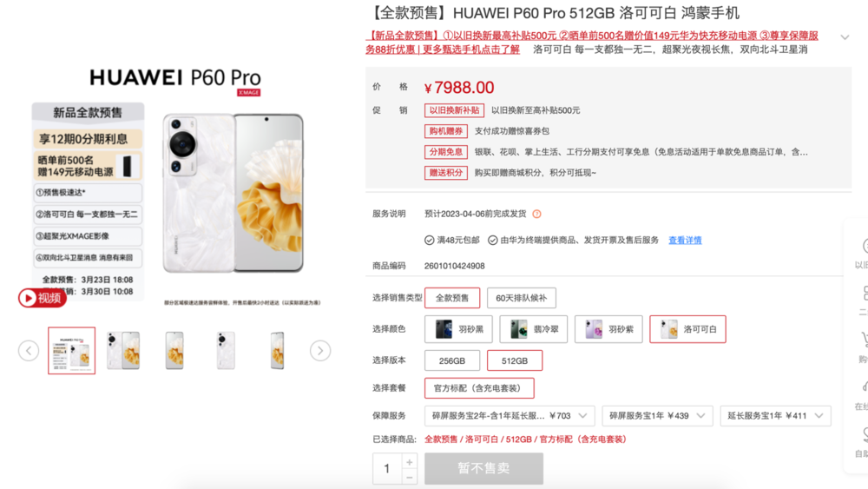Show previous product thumbnails with left arrow
This screenshot has height=489, width=868.
tap(29, 351)
